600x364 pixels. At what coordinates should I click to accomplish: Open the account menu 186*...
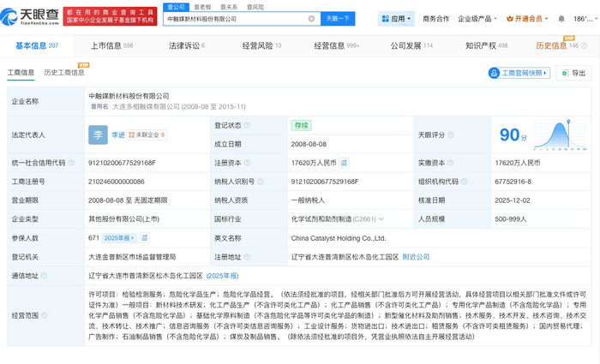click(585, 19)
